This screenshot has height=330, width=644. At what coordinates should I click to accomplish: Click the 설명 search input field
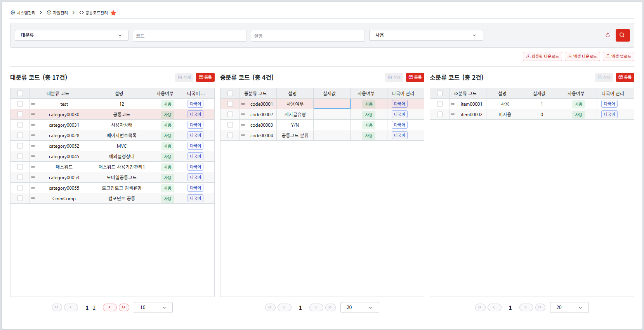click(308, 36)
